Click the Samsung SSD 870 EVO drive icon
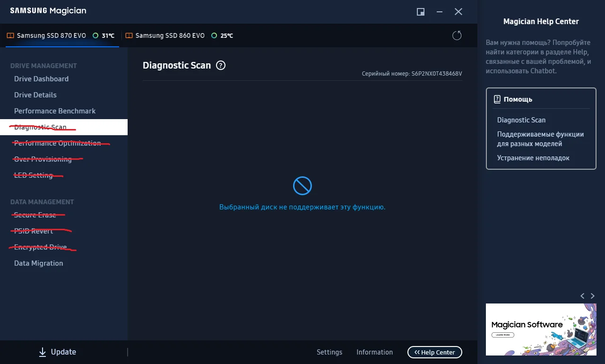Image resolution: width=605 pixels, height=364 pixels. (10, 35)
